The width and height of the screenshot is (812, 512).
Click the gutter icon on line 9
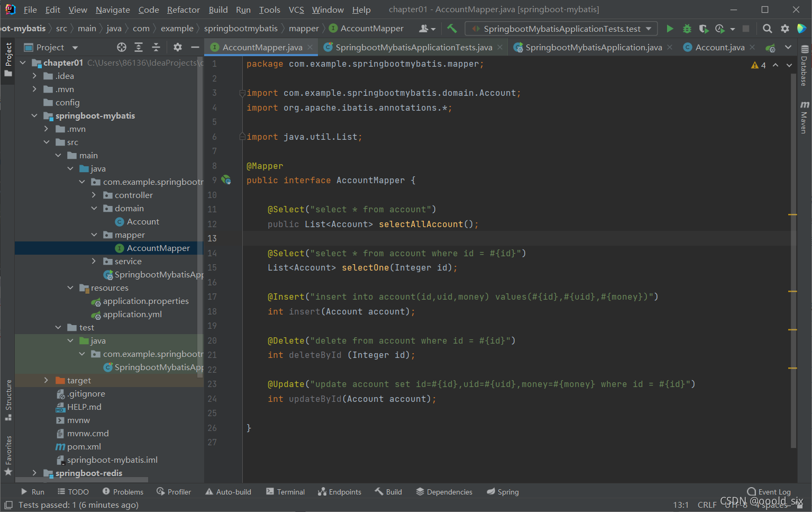coord(226,180)
